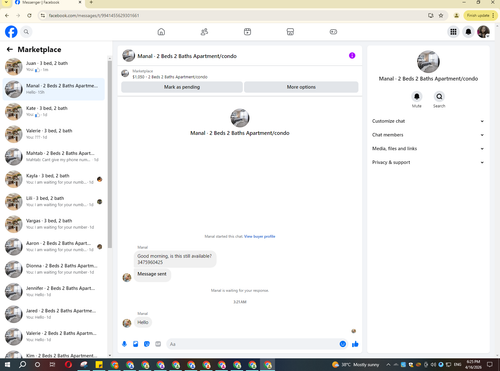The height and width of the screenshot is (371, 500).
Task: Click More options button
Action: tap(301, 87)
